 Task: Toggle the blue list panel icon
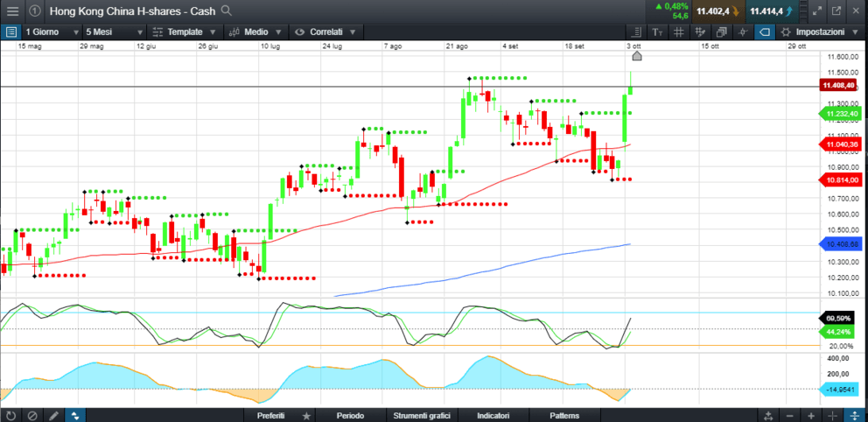(11, 32)
